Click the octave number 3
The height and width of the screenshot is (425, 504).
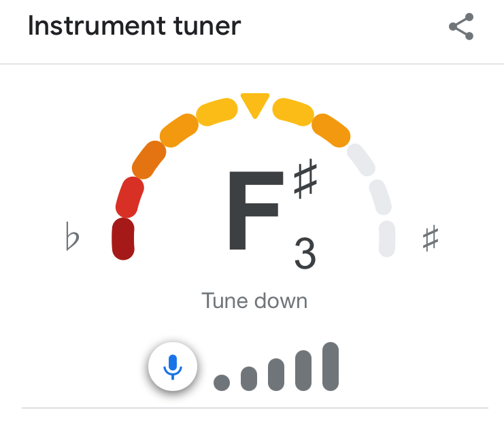click(x=305, y=253)
